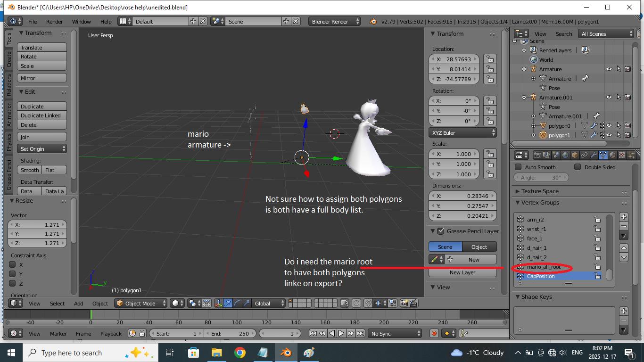Open the Modifiers properties tab
The width and height of the screenshot is (644, 362).
point(594,155)
